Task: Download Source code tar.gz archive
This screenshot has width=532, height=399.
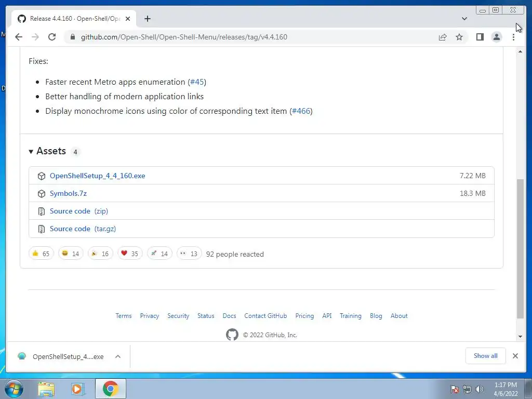Action: click(x=83, y=229)
